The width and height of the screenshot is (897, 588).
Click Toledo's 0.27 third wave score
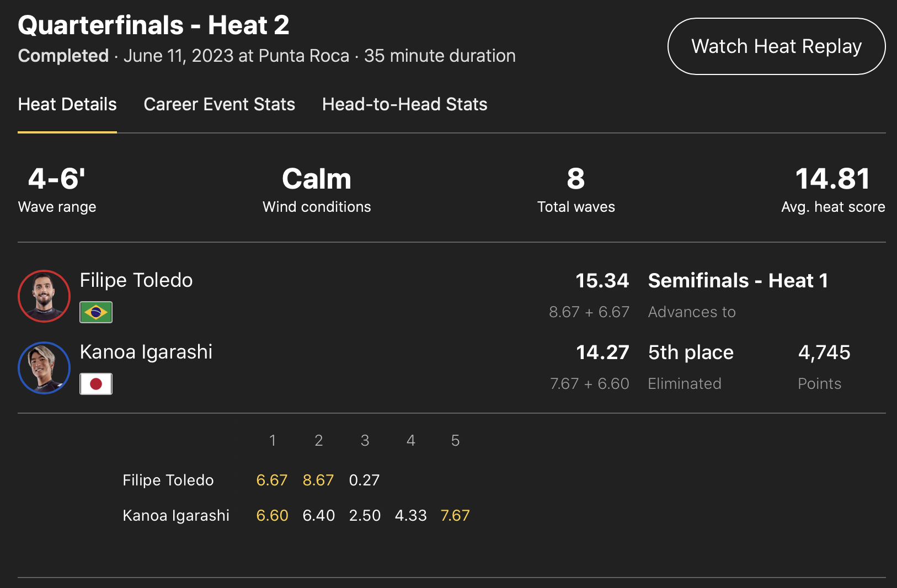coord(364,480)
